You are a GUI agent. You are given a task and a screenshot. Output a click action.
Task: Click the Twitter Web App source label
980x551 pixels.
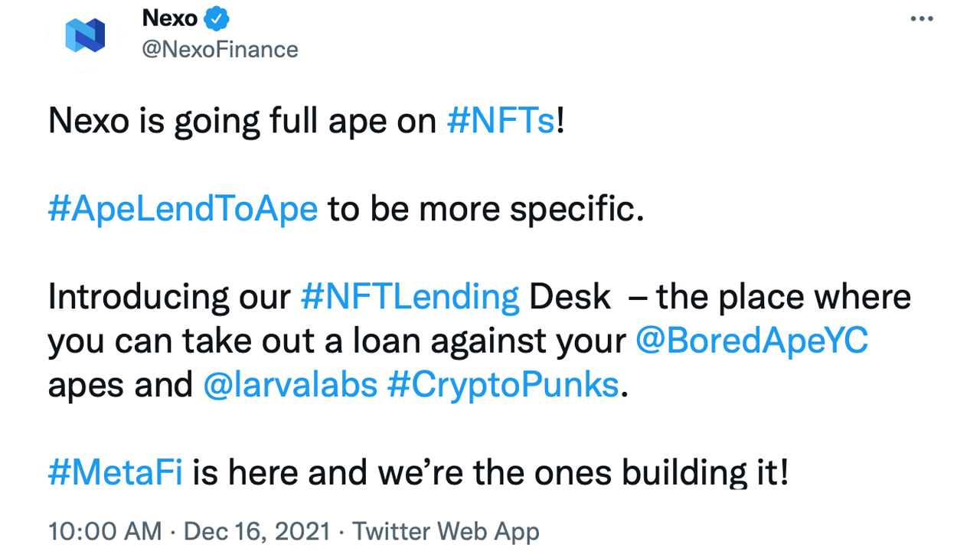446,531
